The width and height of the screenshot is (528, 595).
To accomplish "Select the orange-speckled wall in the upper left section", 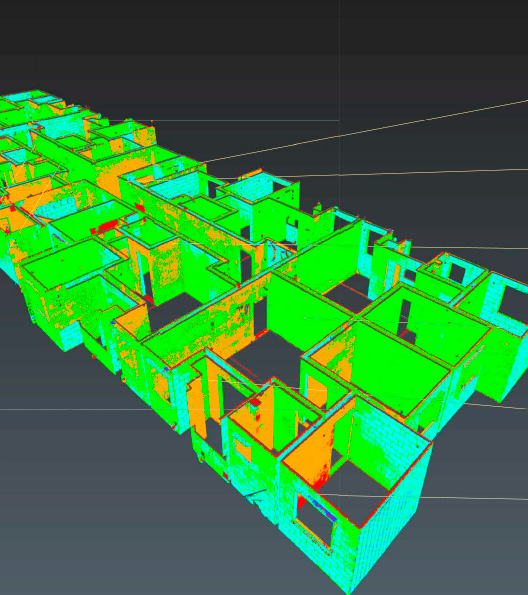I will coord(121,167).
